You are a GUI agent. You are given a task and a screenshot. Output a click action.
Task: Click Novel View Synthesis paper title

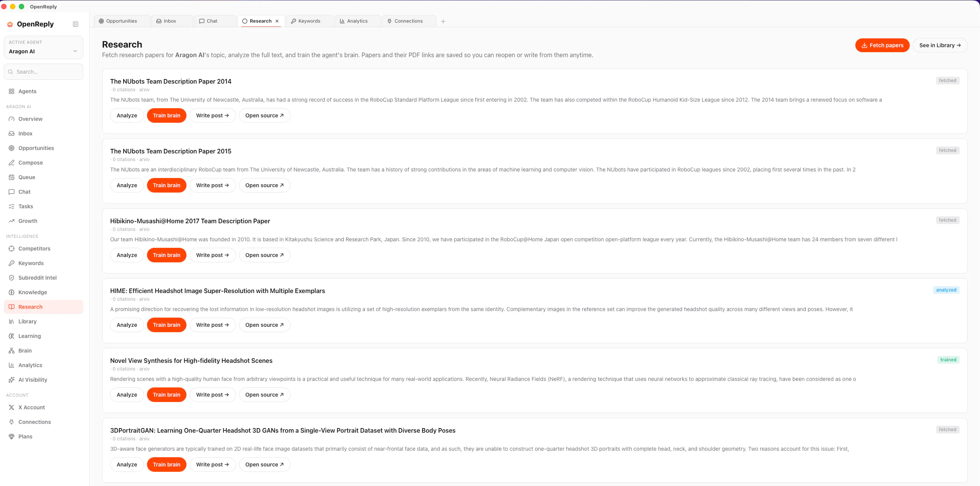pos(191,361)
